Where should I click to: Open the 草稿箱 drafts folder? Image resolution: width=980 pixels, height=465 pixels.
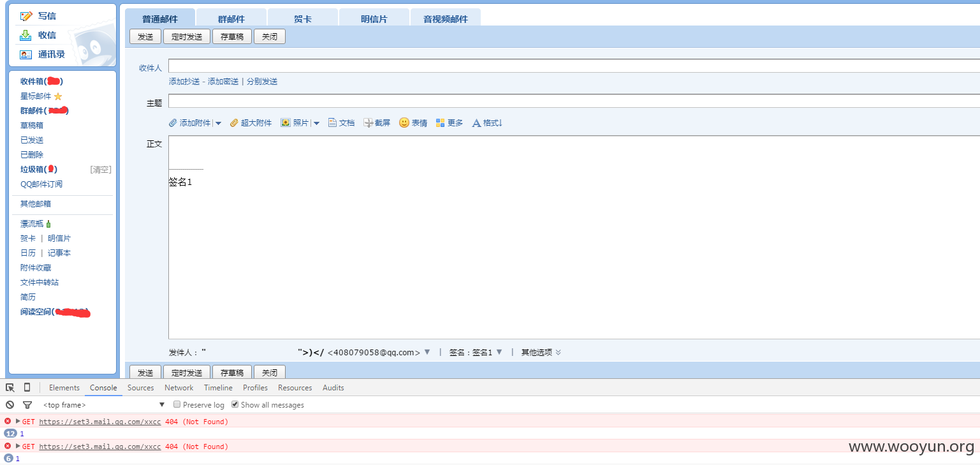tap(32, 126)
